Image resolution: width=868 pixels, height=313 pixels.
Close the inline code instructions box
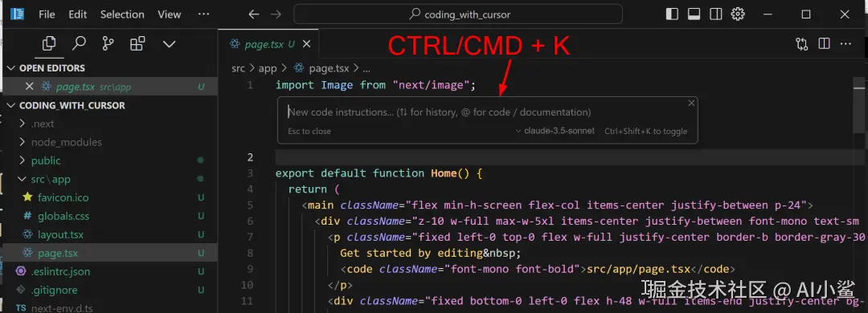click(691, 103)
